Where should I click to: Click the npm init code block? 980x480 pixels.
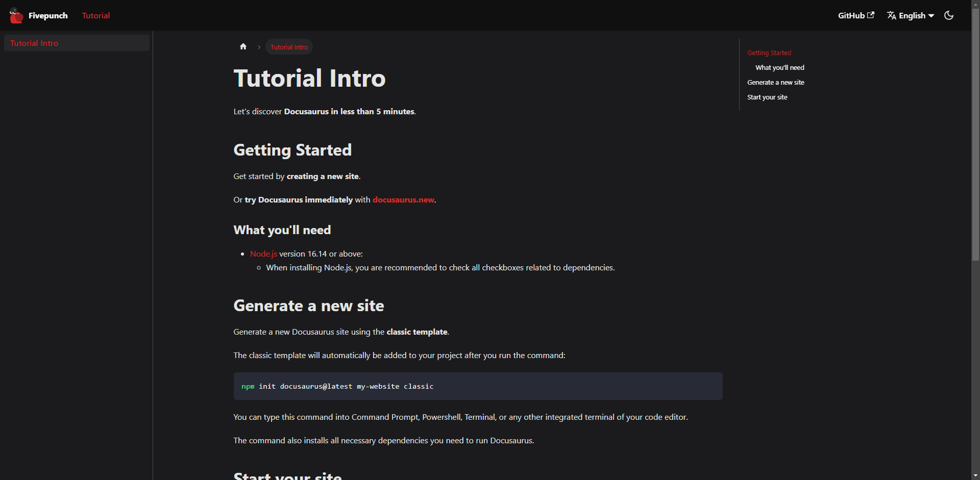point(478,386)
